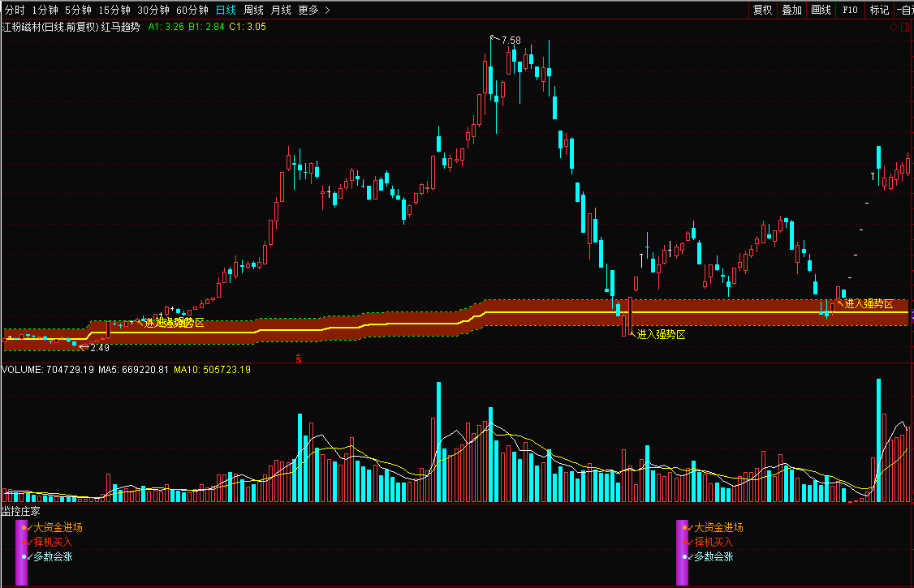Click the red S marker under the price chart
Viewport: 914px width, 588px height.
tap(299, 358)
